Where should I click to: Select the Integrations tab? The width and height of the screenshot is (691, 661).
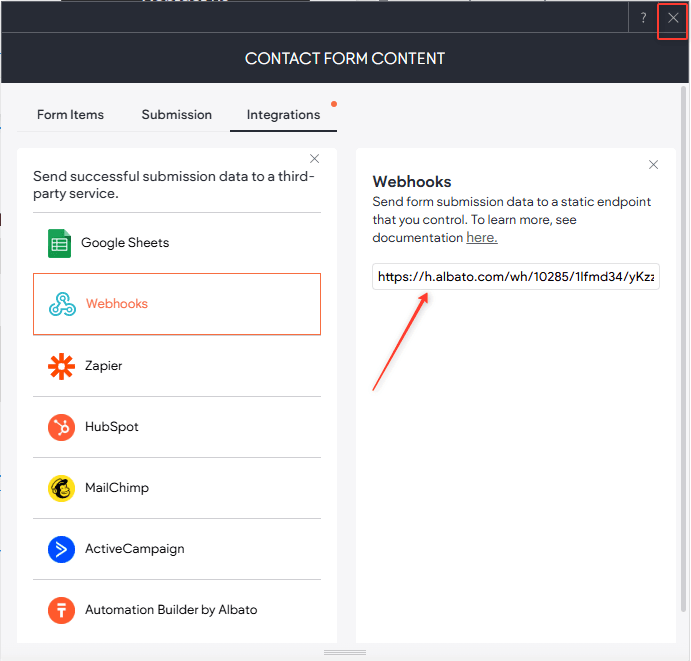283,115
